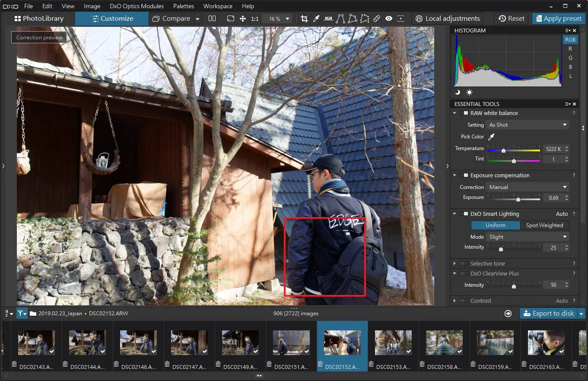The width and height of the screenshot is (588, 381).
Task: Toggle DxO Smart Lighting switch
Action: pyautogui.click(x=464, y=214)
